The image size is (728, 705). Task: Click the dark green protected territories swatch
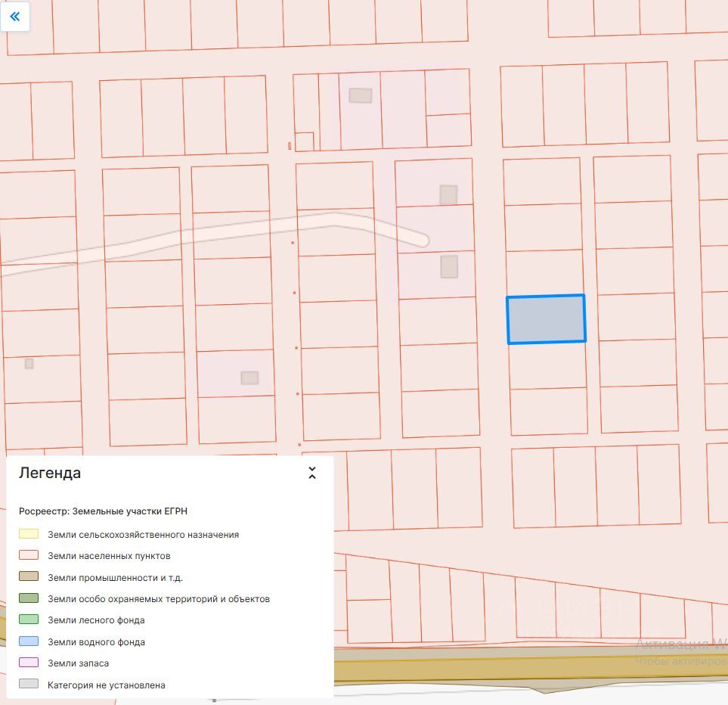(x=29, y=598)
